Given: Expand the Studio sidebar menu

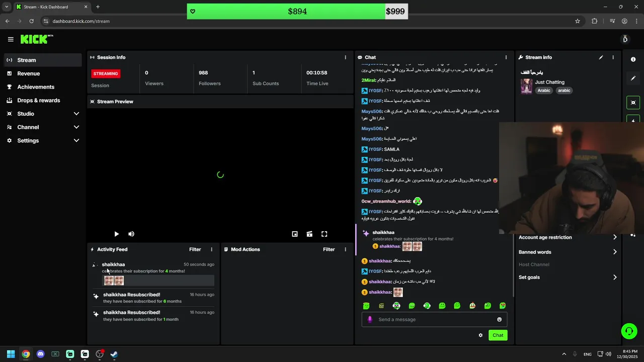Looking at the screenshot, I should [x=43, y=114].
